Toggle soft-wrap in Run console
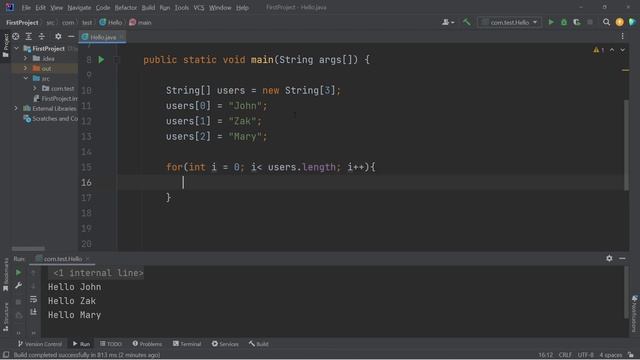This screenshot has width=640, height=360. 33,300
